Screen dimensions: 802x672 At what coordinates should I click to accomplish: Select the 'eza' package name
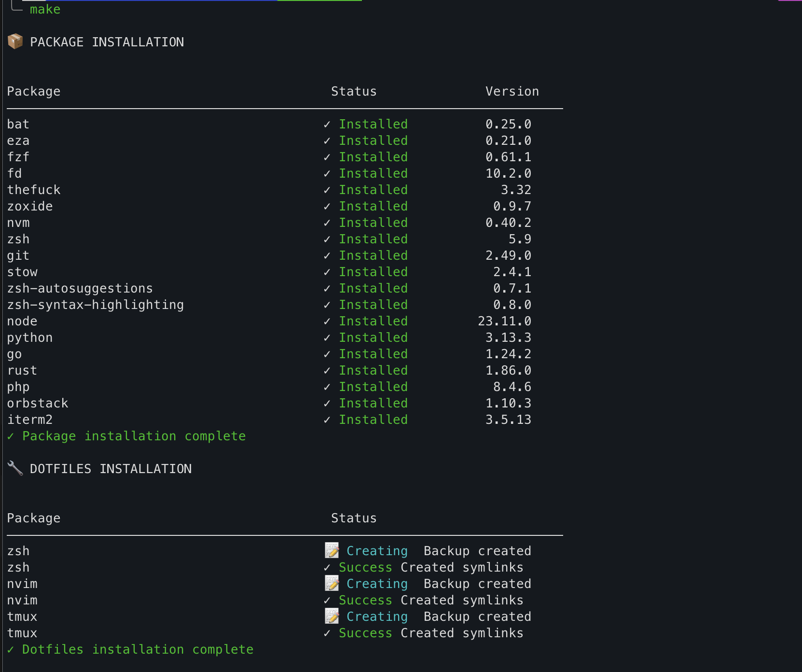tap(18, 140)
